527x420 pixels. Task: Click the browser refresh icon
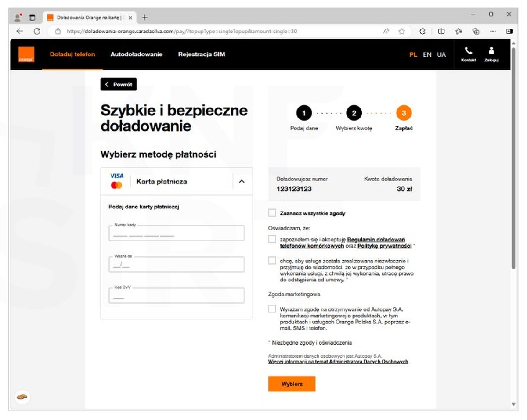click(x=37, y=31)
